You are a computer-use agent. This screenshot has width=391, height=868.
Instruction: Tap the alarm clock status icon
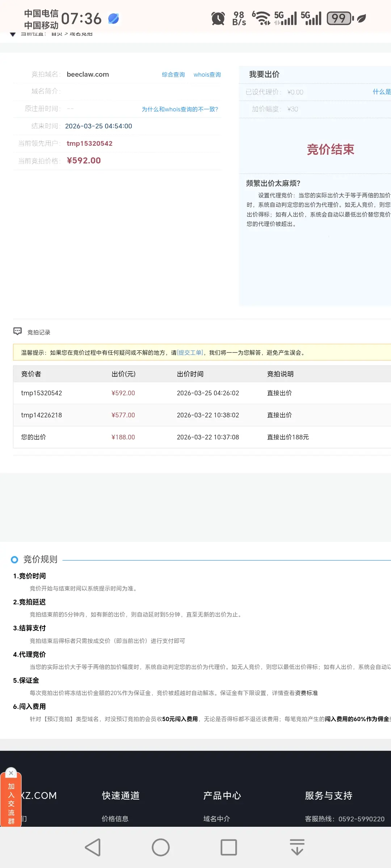point(218,18)
